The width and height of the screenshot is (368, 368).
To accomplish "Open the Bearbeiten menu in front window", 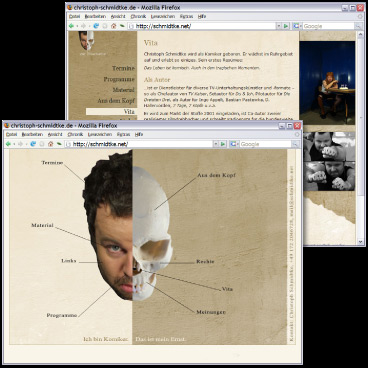I will coord(32,134).
